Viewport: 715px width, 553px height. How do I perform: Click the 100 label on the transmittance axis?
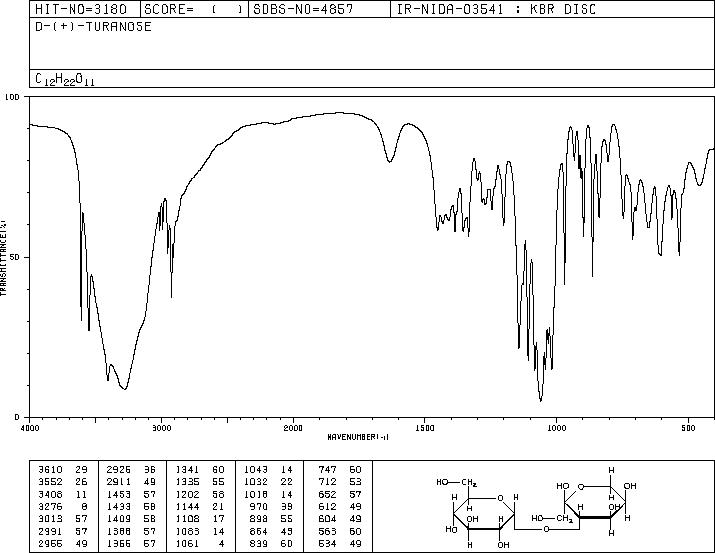click(12, 97)
